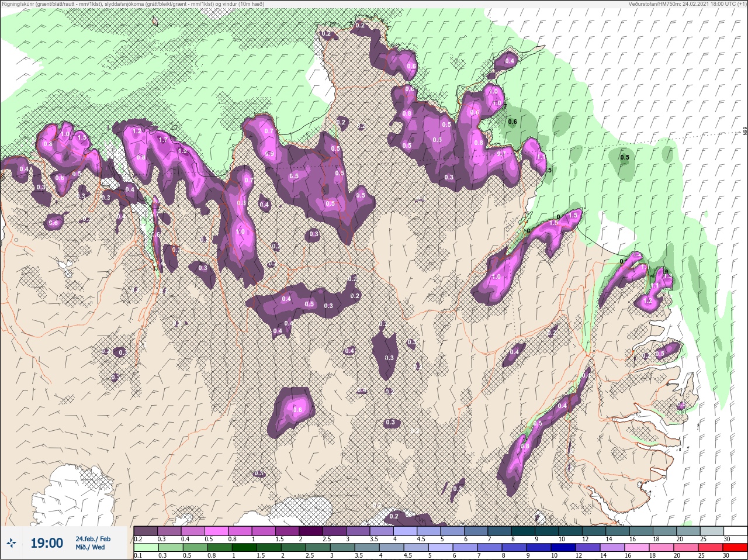Pick the pale green lower legend swatch between 0.1 and 0.3
This screenshot has height=560, width=748.
tap(146, 547)
